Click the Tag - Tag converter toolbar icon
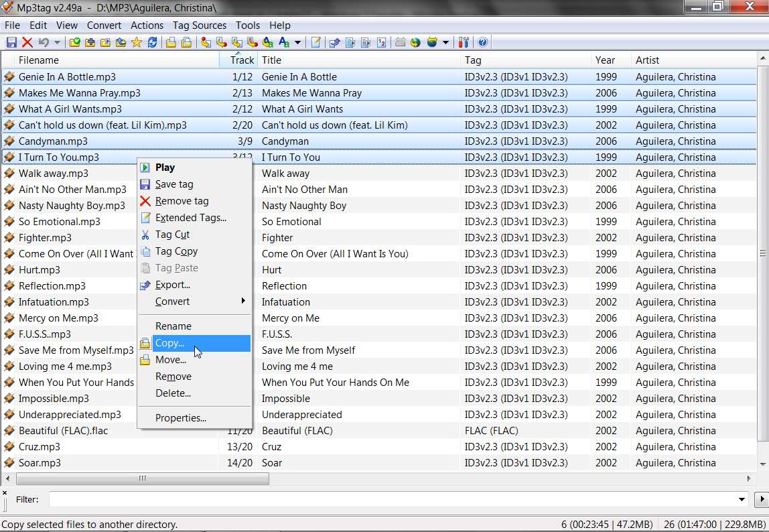The width and height of the screenshot is (769, 532). [268, 43]
